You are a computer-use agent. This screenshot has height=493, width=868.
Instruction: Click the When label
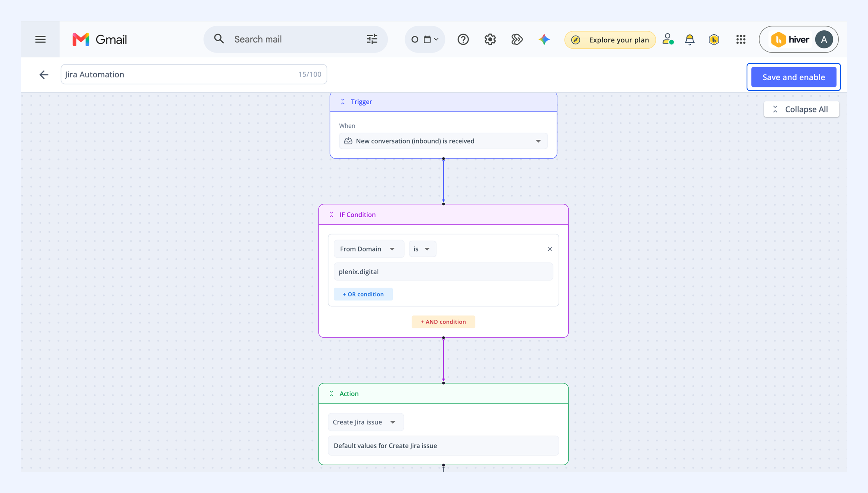(347, 126)
